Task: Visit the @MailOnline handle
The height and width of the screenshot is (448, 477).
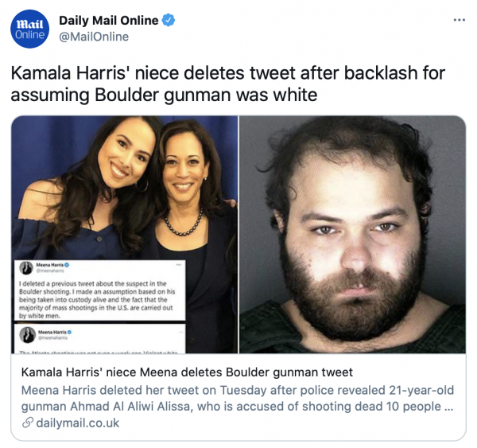Action: pos(94,37)
